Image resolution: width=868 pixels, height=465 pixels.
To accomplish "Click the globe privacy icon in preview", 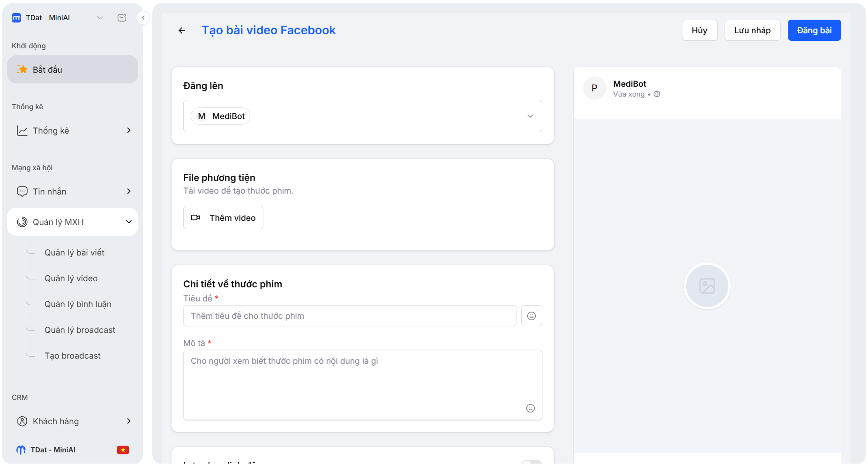I will click(657, 94).
